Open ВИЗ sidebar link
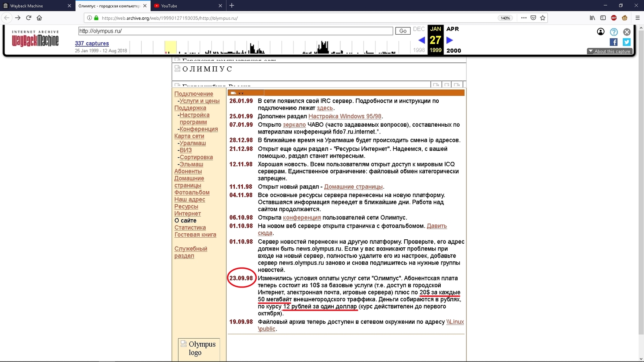This screenshot has width=644, height=362. coord(186,150)
